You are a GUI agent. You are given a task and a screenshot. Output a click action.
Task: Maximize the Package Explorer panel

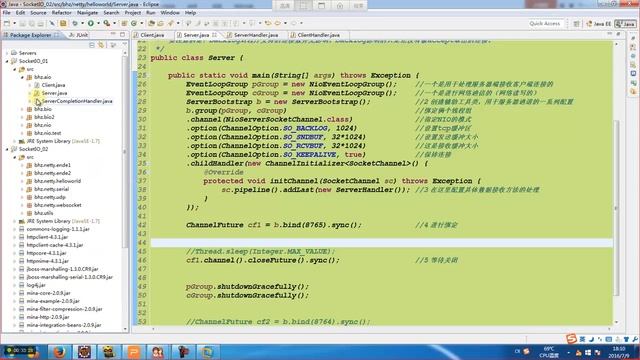pos(122,35)
